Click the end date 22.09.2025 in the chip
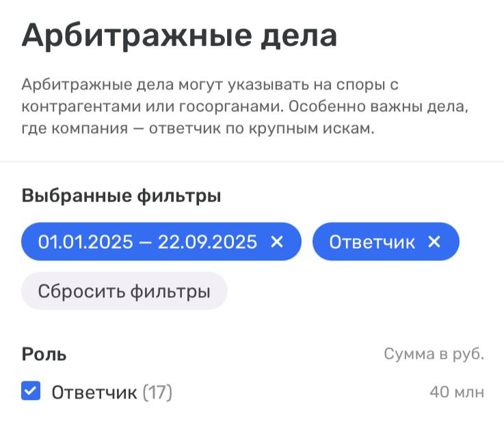 208,242
